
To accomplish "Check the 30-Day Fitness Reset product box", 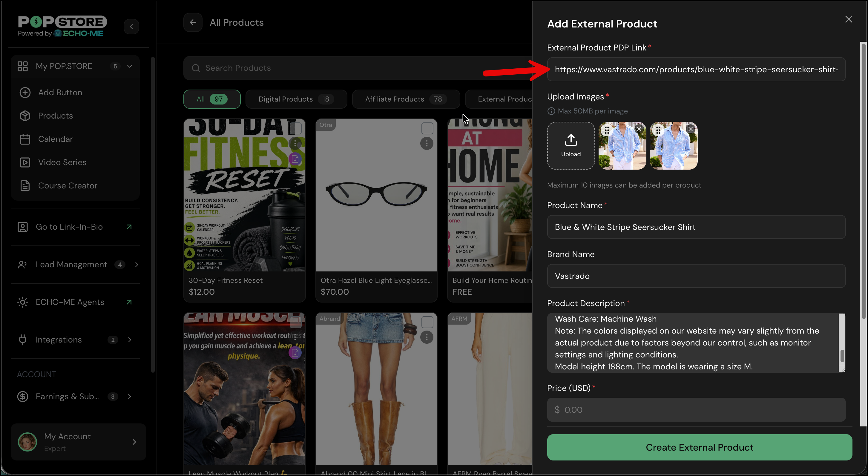I will pyautogui.click(x=295, y=128).
